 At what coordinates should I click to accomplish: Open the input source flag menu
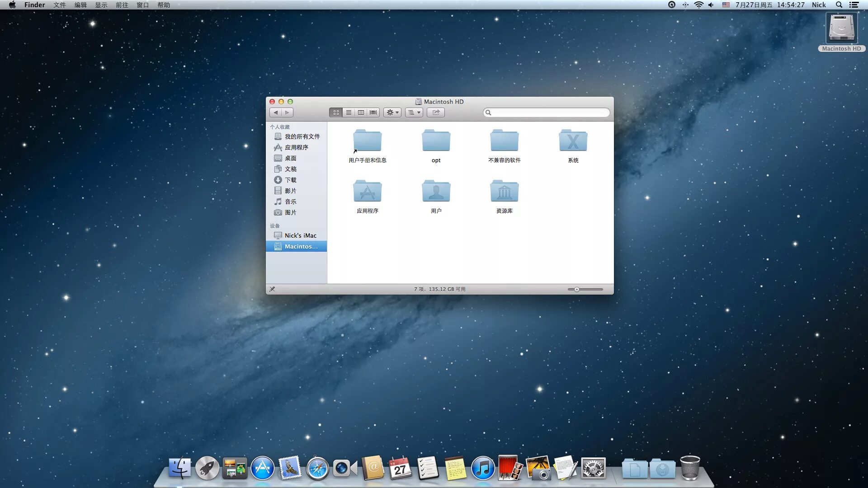click(726, 5)
